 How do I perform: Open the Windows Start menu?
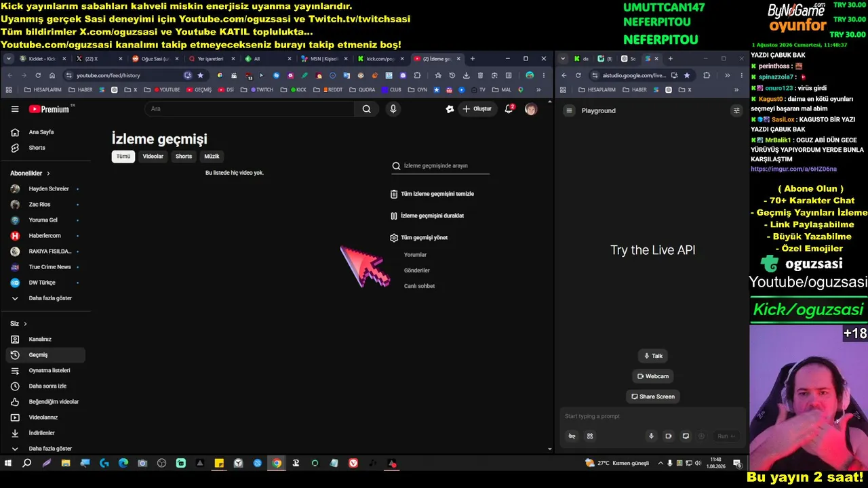[x=8, y=464]
